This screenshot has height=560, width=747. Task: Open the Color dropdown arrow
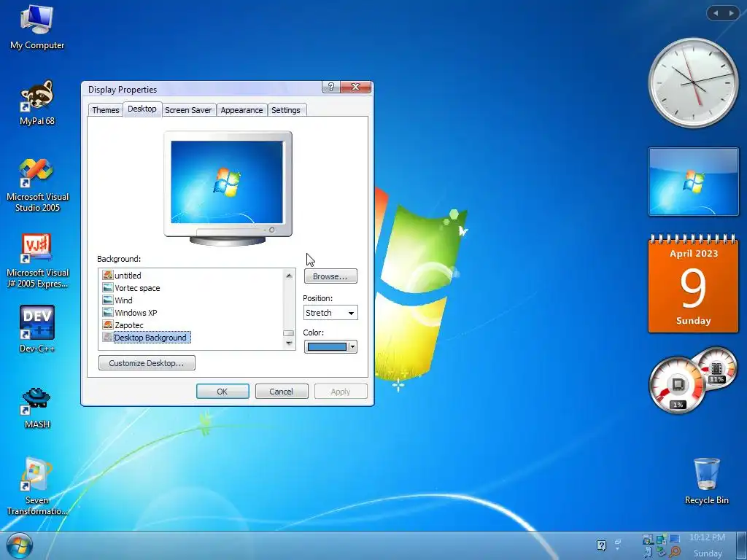(x=352, y=346)
